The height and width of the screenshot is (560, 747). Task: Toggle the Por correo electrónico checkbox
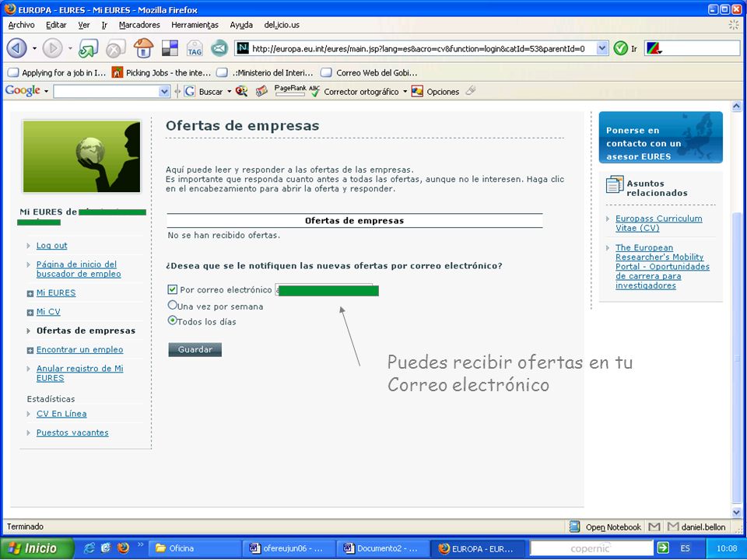click(173, 289)
